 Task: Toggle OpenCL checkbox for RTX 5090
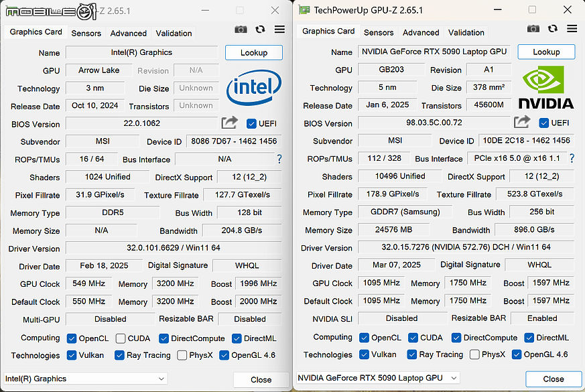pos(364,338)
